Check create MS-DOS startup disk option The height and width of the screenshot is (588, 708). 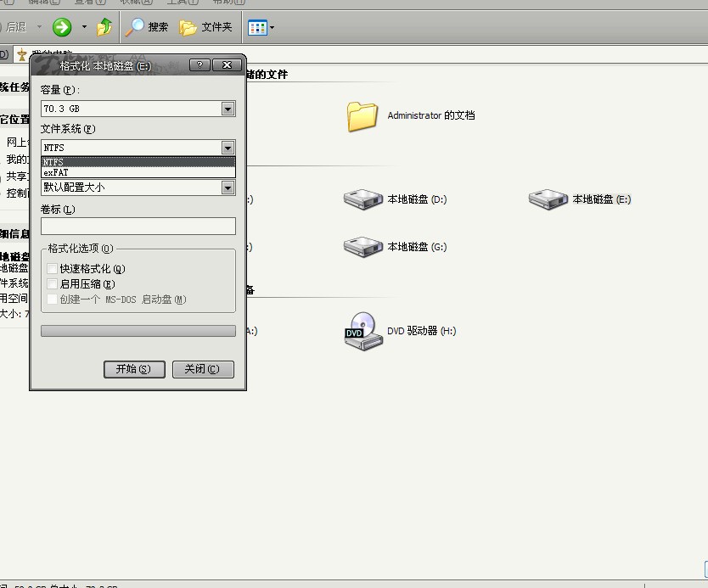[53, 300]
